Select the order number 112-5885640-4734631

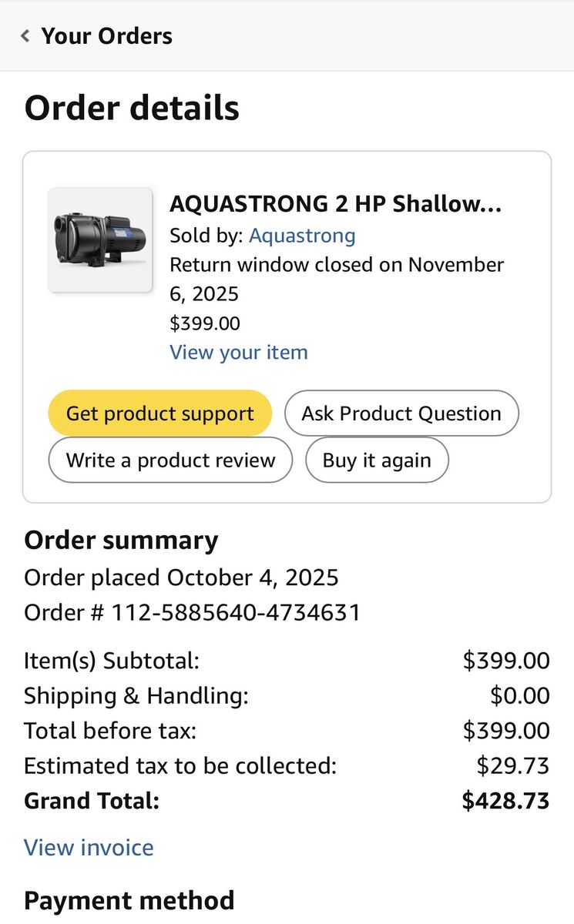tap(236, 613)
